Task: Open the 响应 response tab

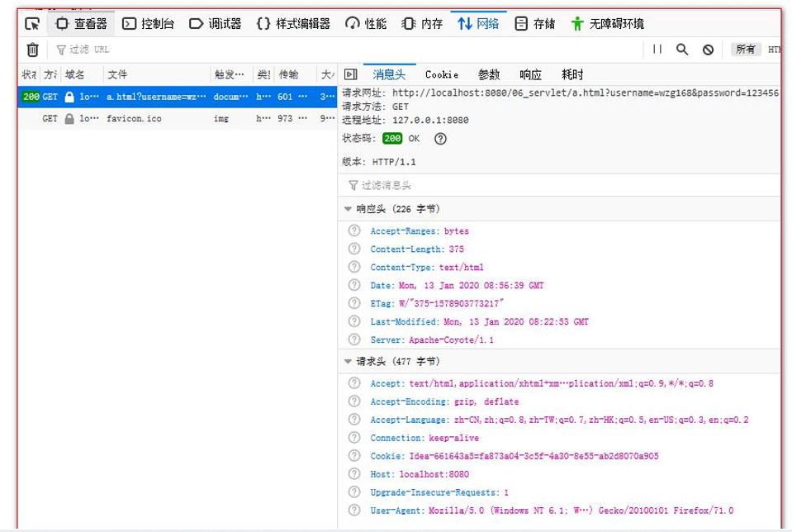Action: pos(530,75)
